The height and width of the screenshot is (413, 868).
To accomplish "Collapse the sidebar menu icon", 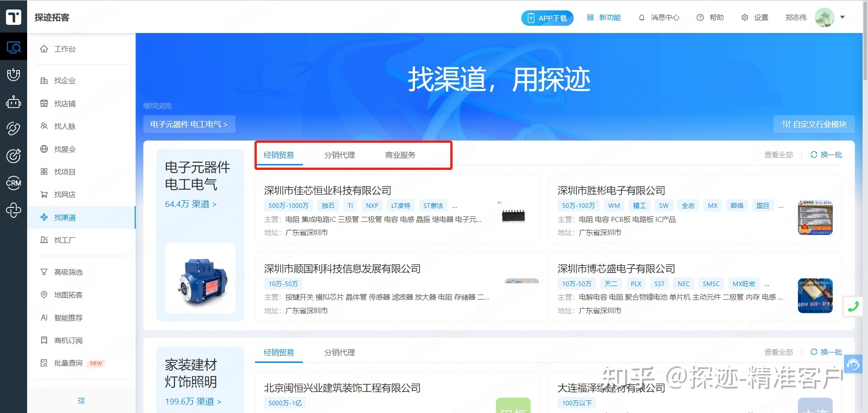I will [81, 400].
